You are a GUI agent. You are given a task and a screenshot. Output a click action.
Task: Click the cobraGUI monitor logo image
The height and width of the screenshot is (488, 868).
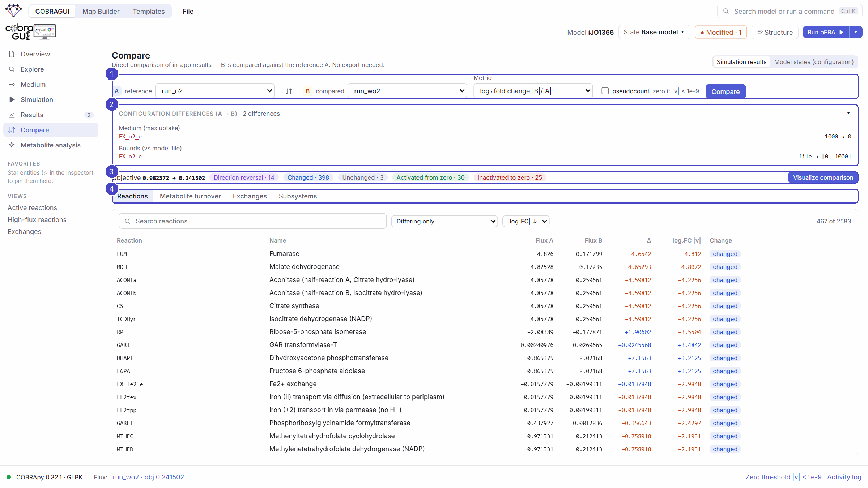[x=45, y=32]
